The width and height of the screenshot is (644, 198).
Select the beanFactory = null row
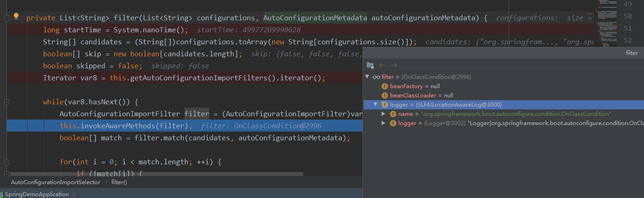click(503, 86)
